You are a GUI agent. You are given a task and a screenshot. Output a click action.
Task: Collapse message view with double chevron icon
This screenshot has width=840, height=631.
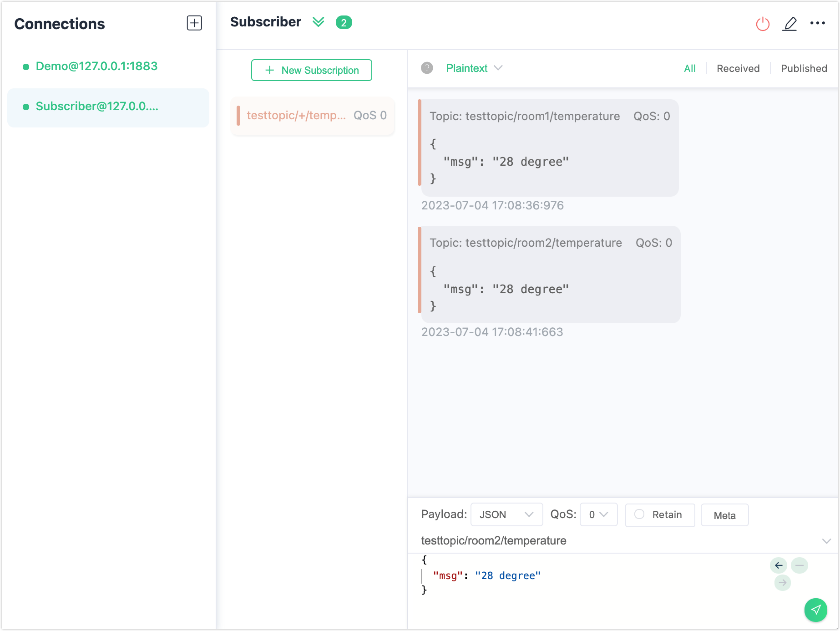(x=319, y=22)
